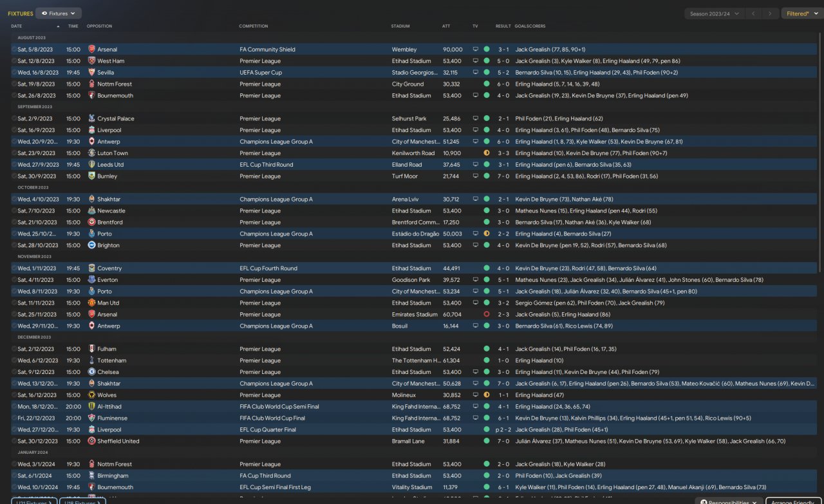
Task: Click the TV broadcast icon for the Sevilla match
Action: pos(476,73)
